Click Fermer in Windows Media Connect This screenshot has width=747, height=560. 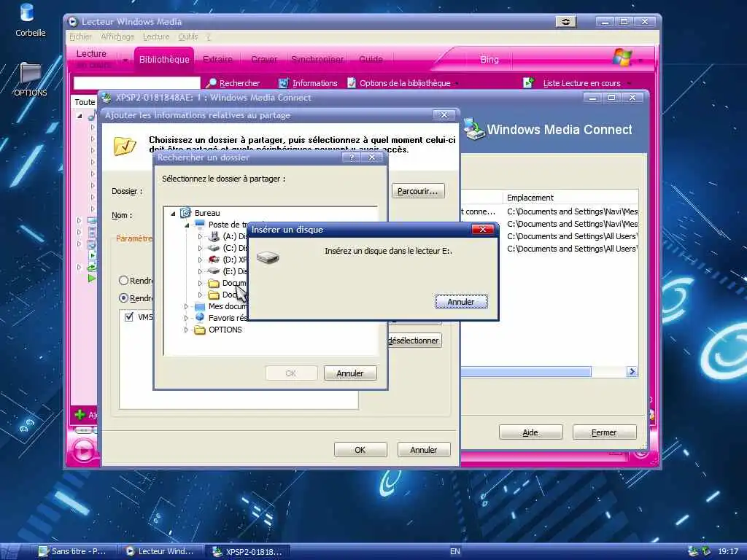tap(604, 432)
